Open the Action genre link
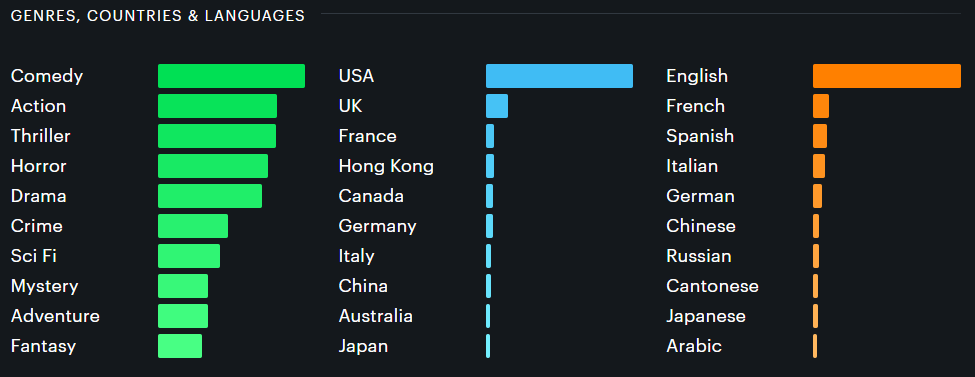 (x=39, y=106)
